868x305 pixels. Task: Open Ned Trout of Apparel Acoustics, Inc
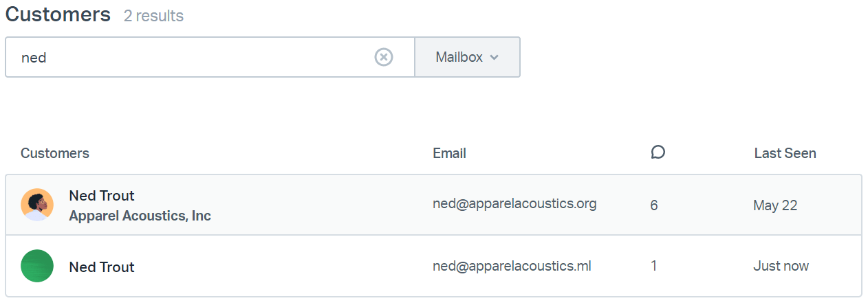102,196
